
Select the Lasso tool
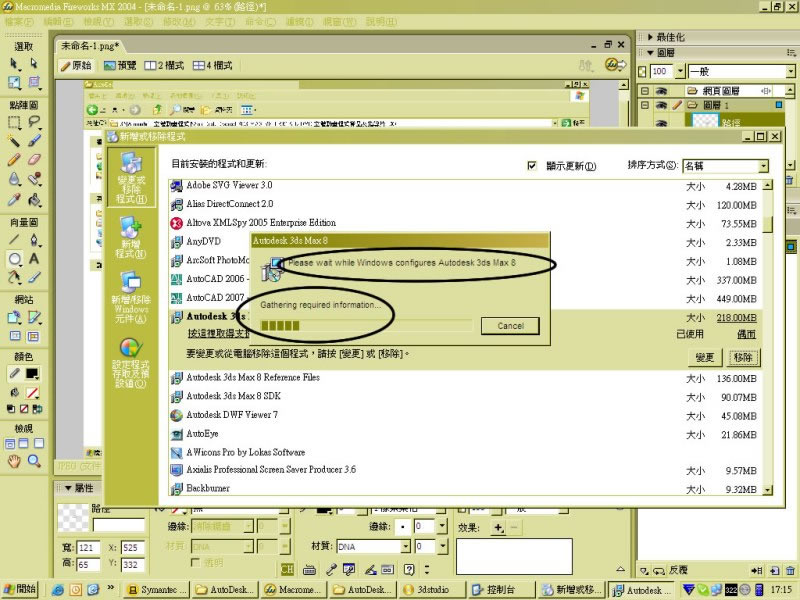pyautogui.click(x=34, y=122)
